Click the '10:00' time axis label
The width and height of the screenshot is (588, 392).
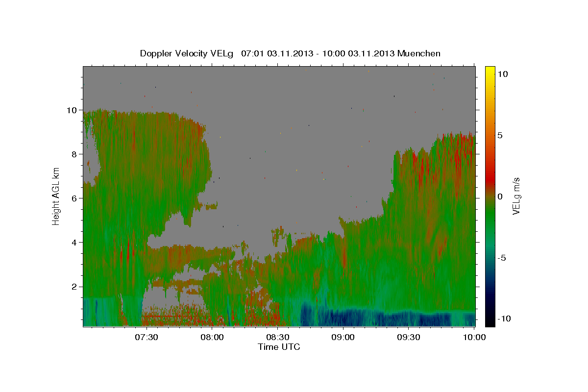click(474, 337)
